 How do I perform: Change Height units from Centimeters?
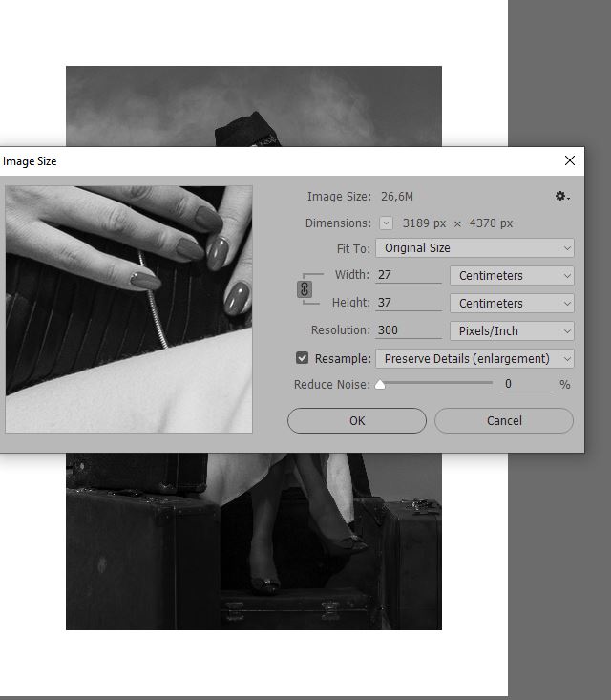512,303
